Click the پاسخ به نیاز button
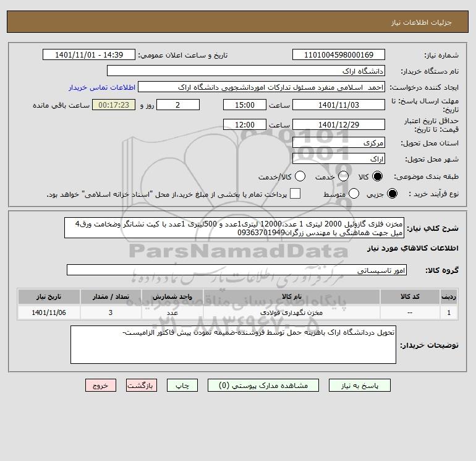This screenshot has height=461, width=476. [359, 386]
